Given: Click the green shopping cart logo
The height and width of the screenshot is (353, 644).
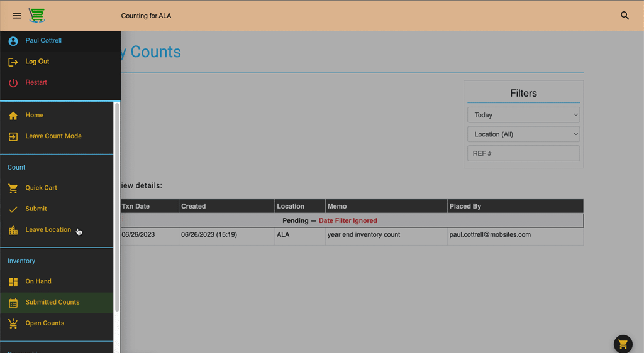Looking at the screenshot, I should click(x=37, y=16).
